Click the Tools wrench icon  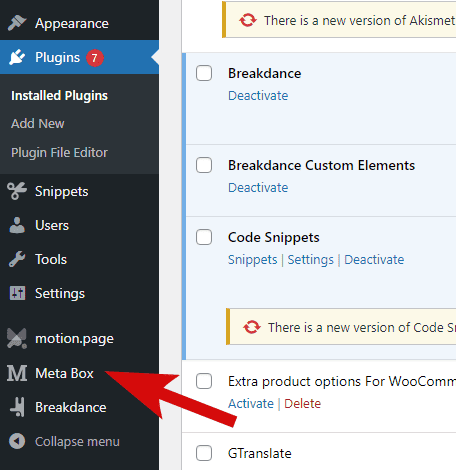(x=17, y=259)
